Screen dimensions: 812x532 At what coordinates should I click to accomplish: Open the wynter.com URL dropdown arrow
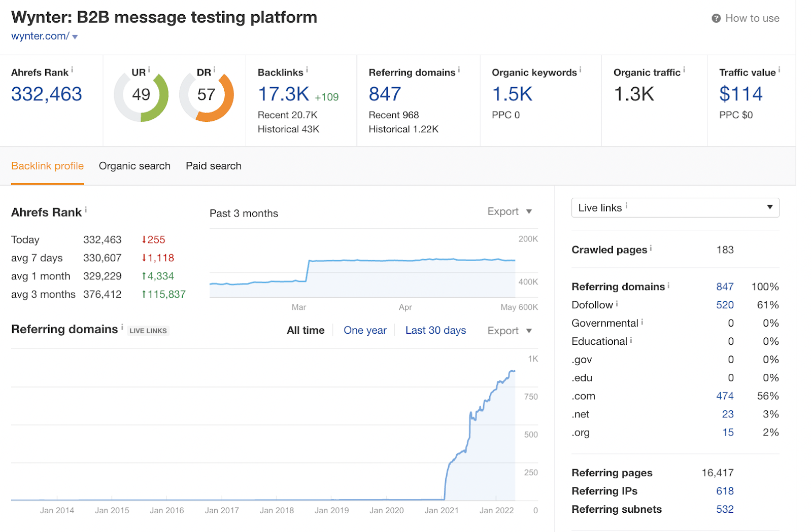pyautogui.click(x=75, y=37)
